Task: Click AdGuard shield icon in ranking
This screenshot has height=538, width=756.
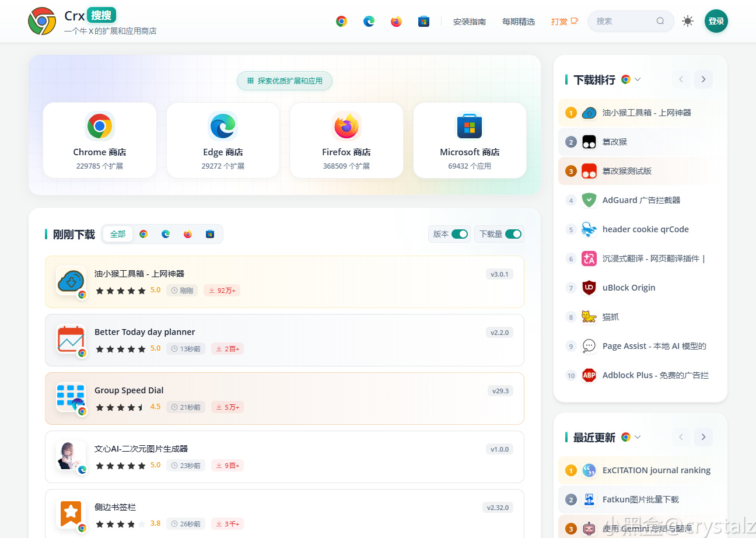Action: pyautogui.click(x=589, y=200)
